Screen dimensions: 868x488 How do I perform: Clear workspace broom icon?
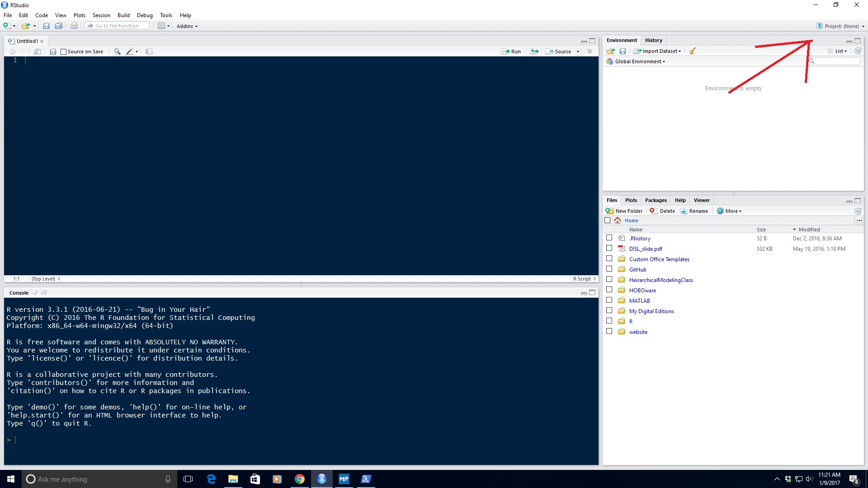click(x=692, y=51)
